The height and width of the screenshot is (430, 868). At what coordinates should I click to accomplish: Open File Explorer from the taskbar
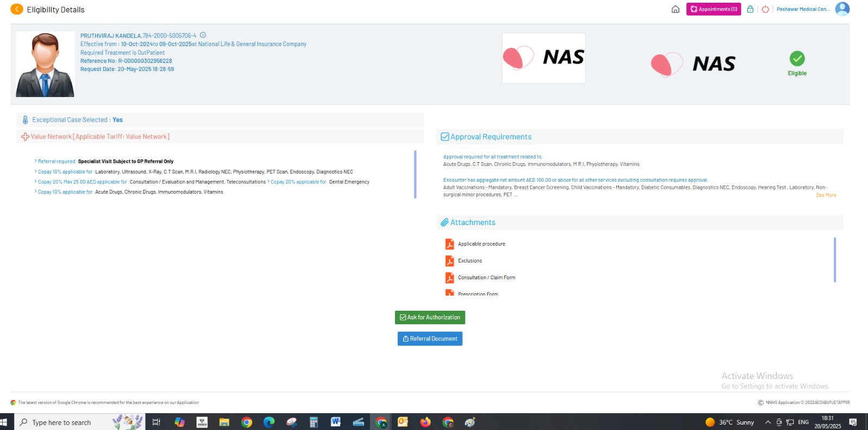225,422
